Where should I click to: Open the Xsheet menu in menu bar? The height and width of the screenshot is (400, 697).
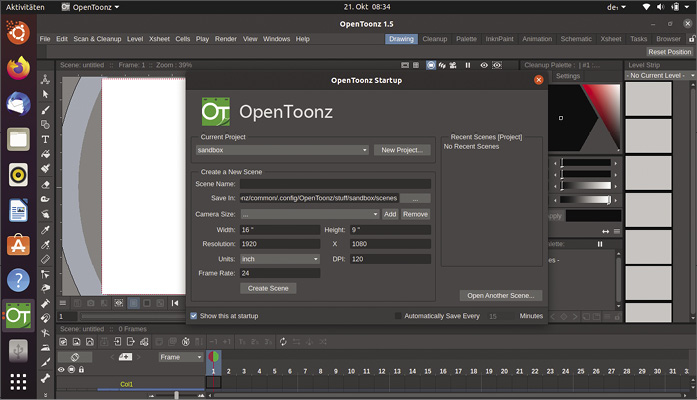click(x=159, y=39)
